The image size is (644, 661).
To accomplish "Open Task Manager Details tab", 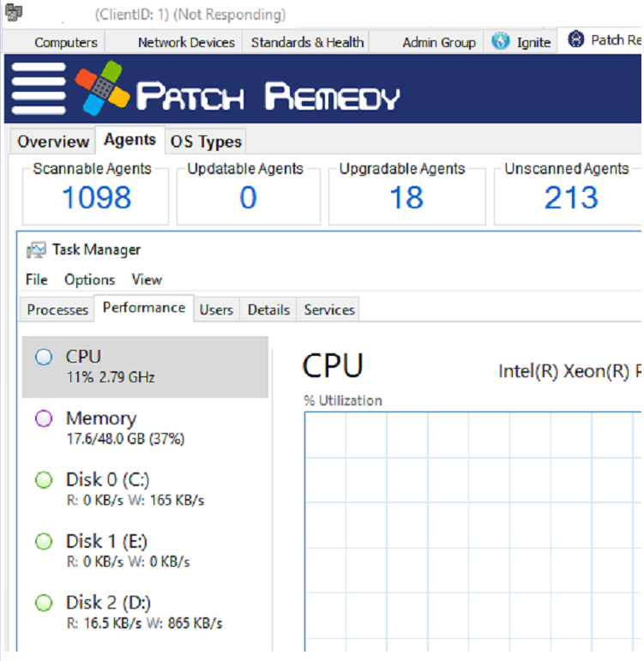I will 268,309.
